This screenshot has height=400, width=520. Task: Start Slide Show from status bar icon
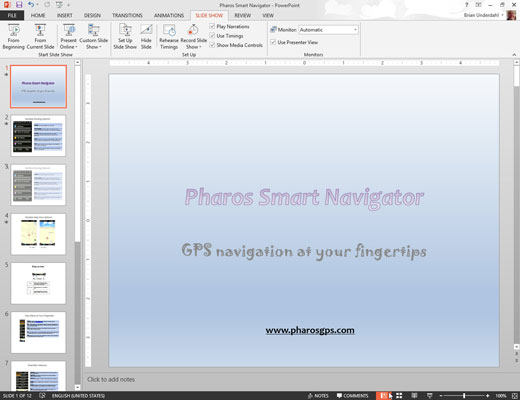(x=430, y=396)
